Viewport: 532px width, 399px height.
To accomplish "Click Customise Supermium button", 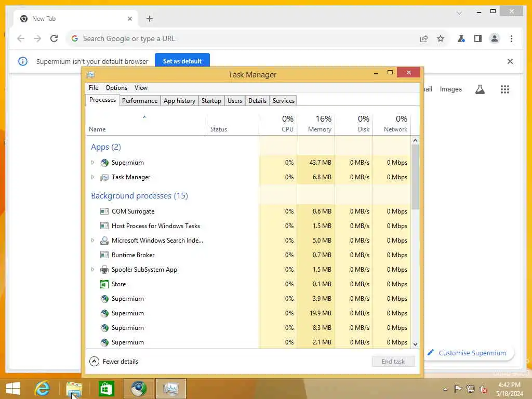I will (469, 353).
